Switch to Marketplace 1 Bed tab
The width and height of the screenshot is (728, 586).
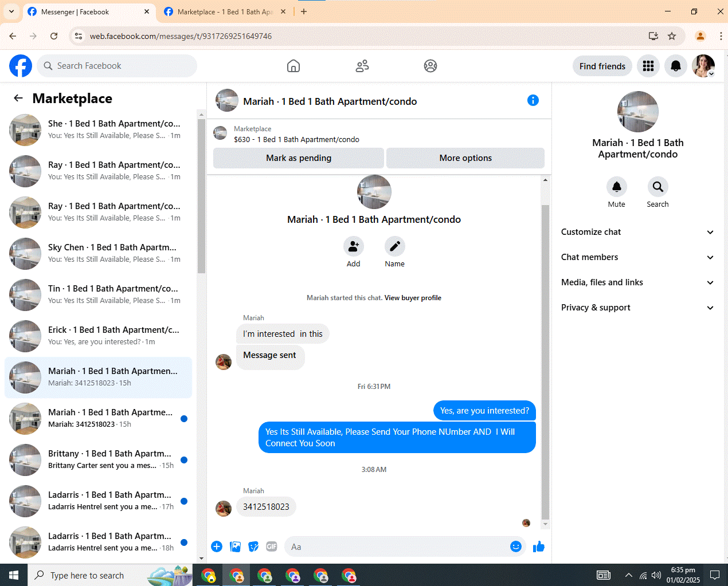[x=224, y=11]
